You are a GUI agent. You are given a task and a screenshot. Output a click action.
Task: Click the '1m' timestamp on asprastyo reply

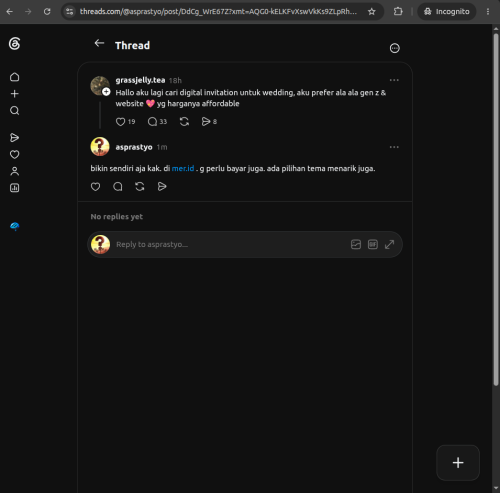click(162, 147)
